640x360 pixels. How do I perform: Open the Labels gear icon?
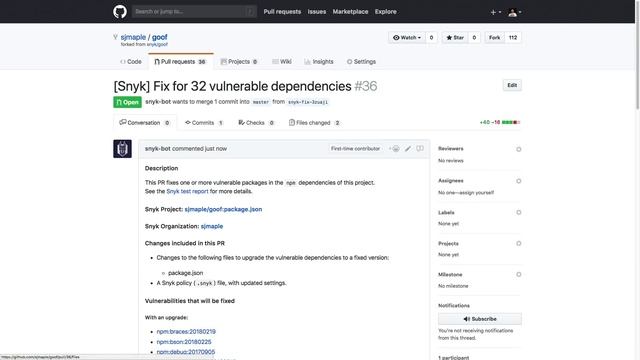pos(518,212)
